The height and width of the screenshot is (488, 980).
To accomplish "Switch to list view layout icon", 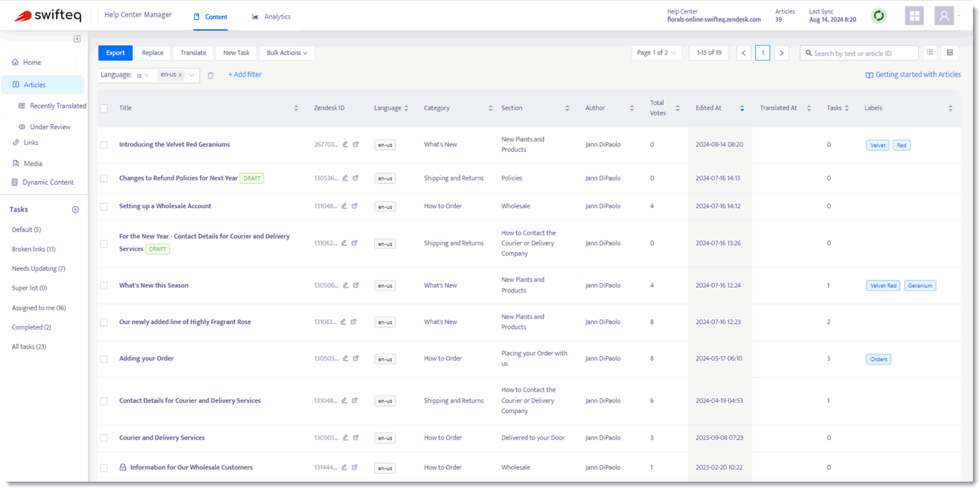I will click(930, 53).
